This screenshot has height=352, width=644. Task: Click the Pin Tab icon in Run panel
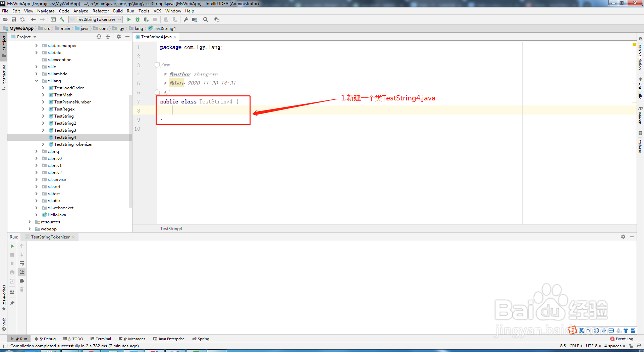tap(12, 303)
